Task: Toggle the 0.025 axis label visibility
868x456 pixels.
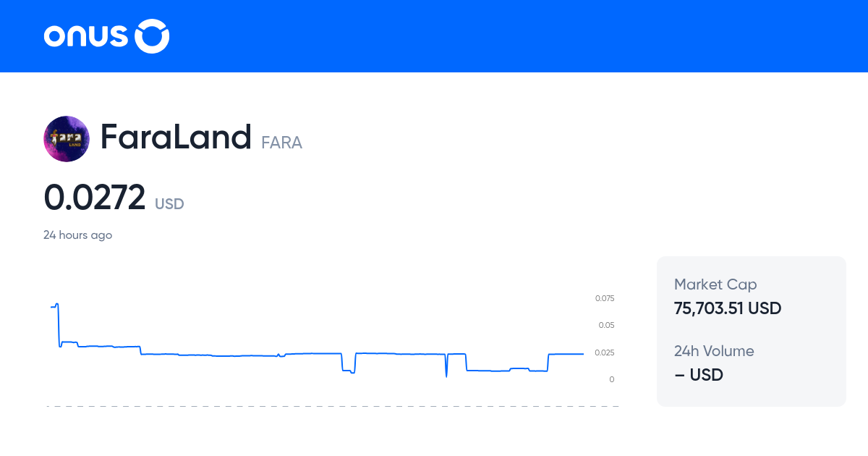Action: tap(605, 352)
